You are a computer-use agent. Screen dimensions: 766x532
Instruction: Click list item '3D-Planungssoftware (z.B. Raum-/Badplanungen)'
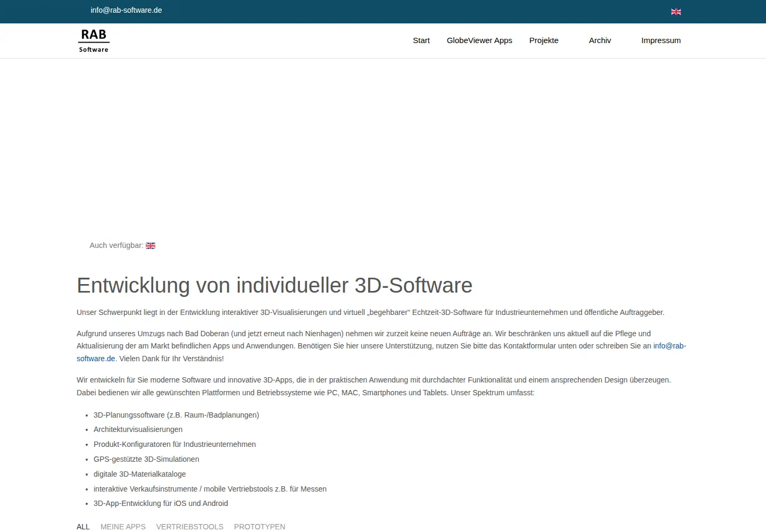tap(176, 415)
